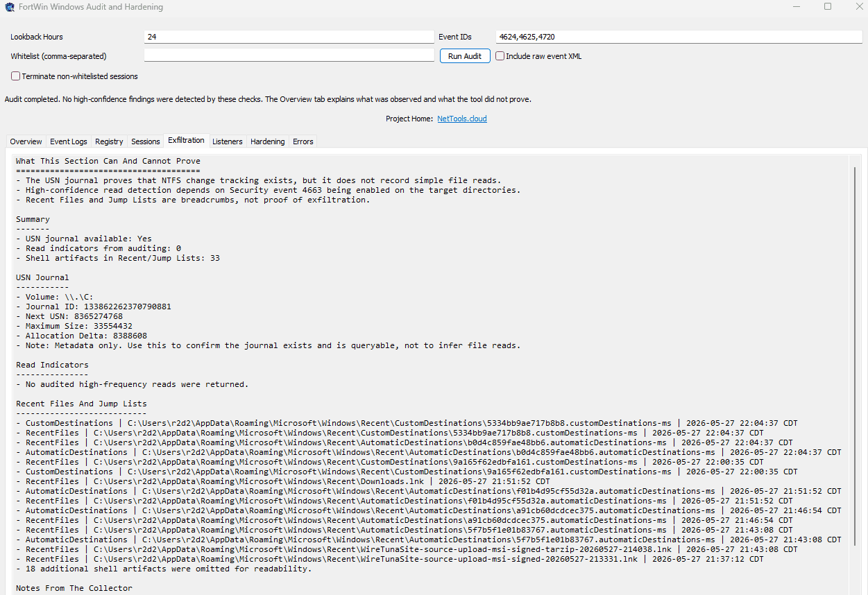Maximize the FortWin window

coord(828,7)
